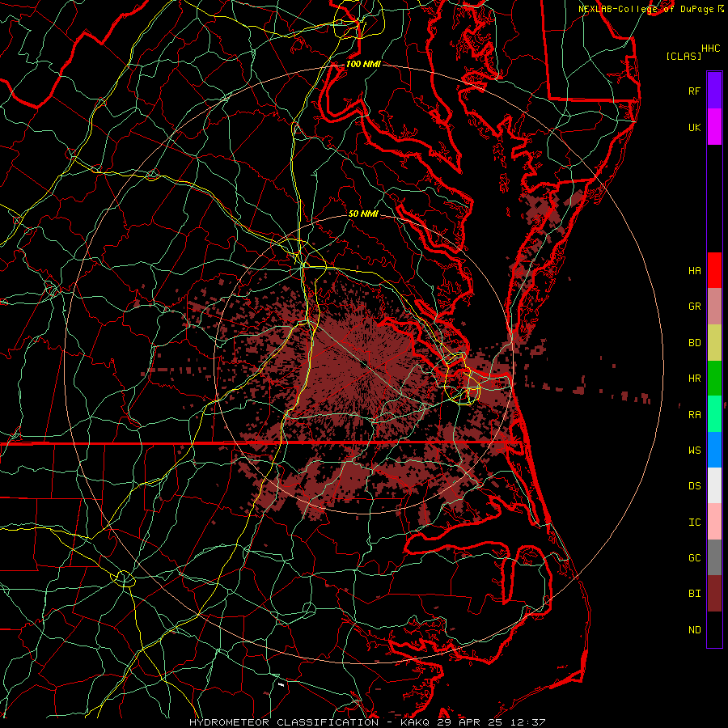The height and width of the screenshot is (728, 728).
Task: Click the HA legend label
Action: (x=694, y=270)
